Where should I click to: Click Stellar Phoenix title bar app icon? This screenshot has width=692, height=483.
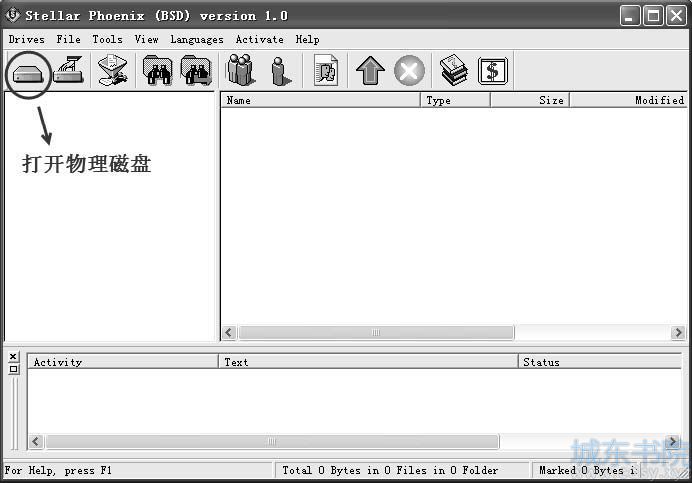(x=12, y=15)
